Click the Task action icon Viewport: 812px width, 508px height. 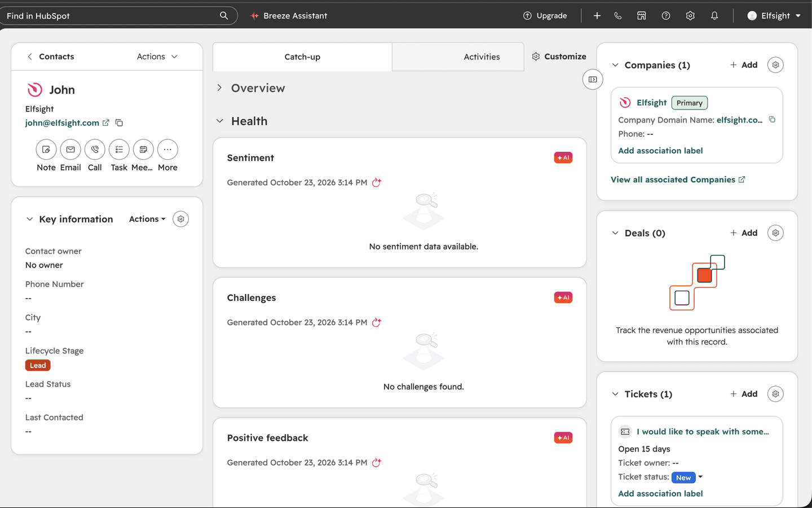pyautogui.click(x=119, y=150)
